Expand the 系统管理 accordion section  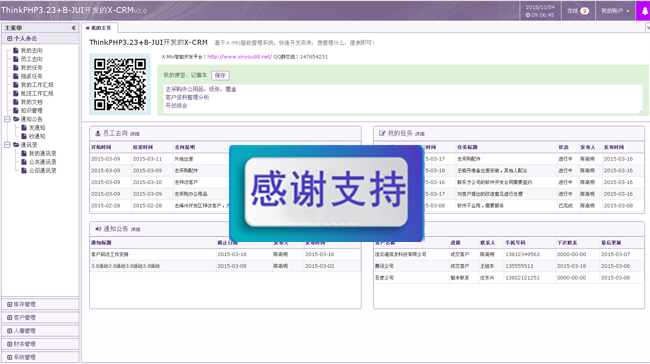point(40,357)
